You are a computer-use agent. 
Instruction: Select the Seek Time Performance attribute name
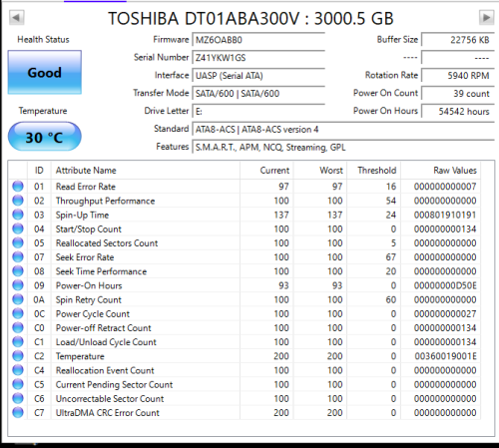[x=101, y=271]
